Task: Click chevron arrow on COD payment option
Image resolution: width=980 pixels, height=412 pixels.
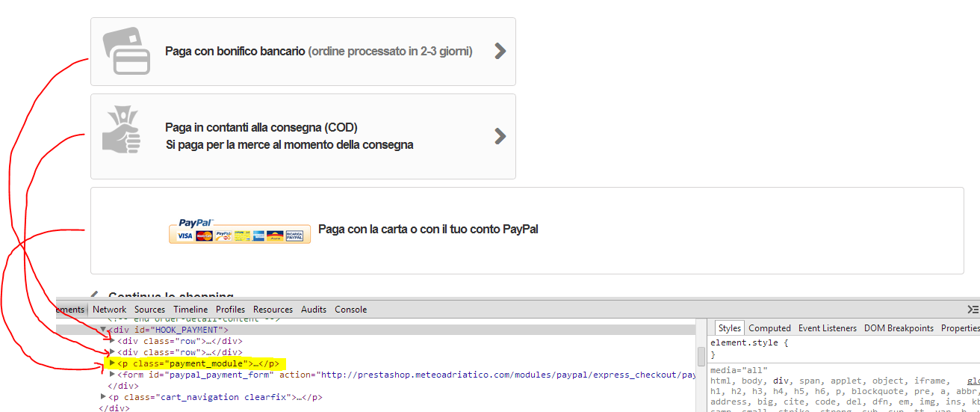Action: coord(500,136)
